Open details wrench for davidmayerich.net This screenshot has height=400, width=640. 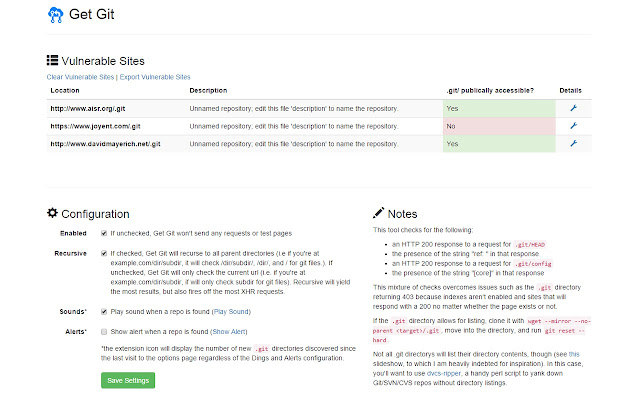[x=573, y=143]
